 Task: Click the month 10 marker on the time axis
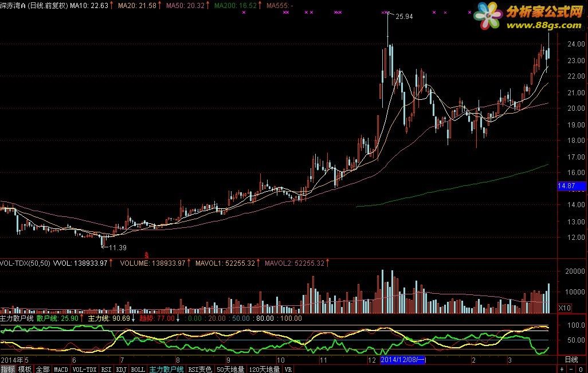280,360
